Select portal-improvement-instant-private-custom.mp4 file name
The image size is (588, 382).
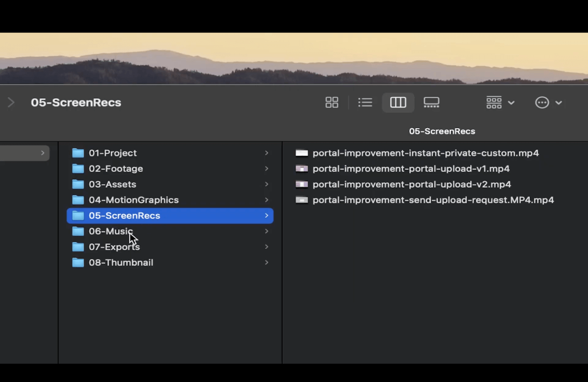tap(426, 153)
